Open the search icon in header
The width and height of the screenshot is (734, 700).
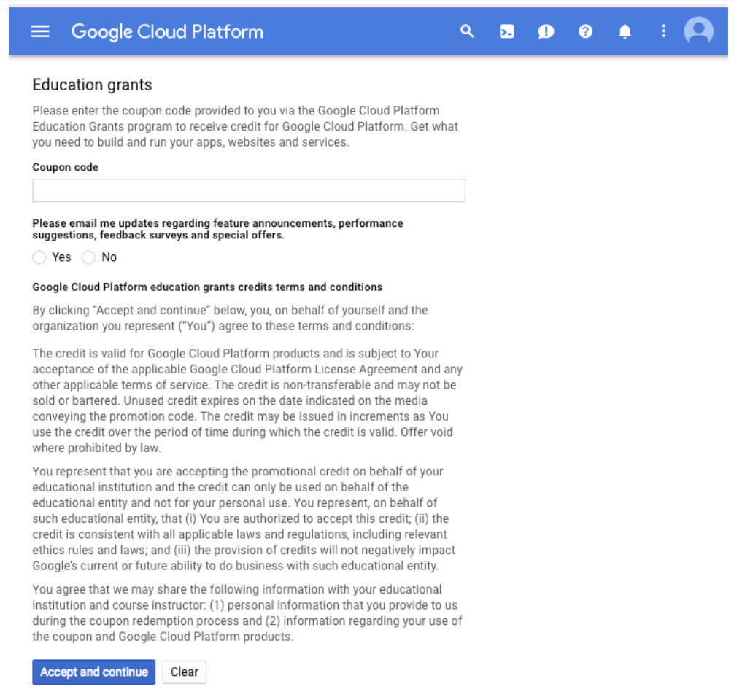467,32
